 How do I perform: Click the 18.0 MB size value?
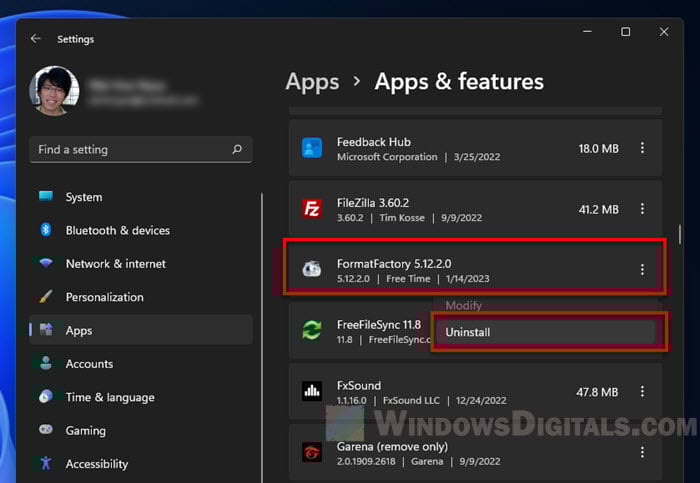click(x=599, y=149)
